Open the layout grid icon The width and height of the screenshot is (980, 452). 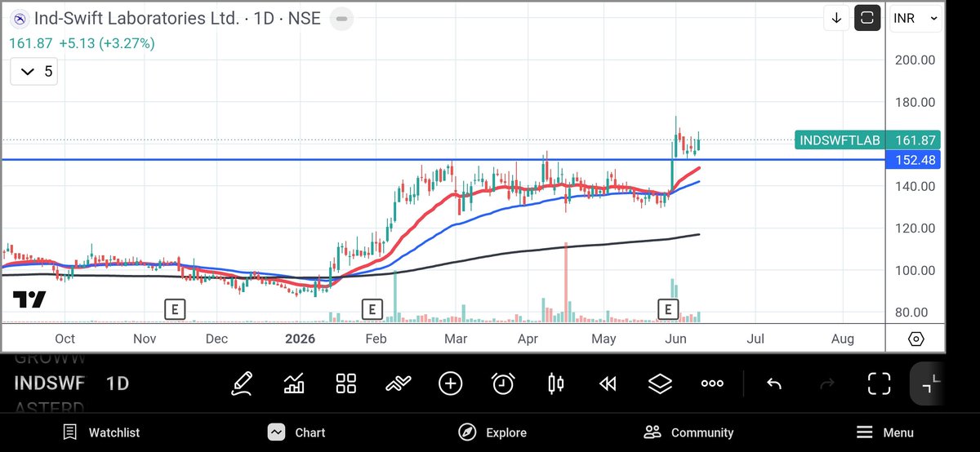coord(346,383)
